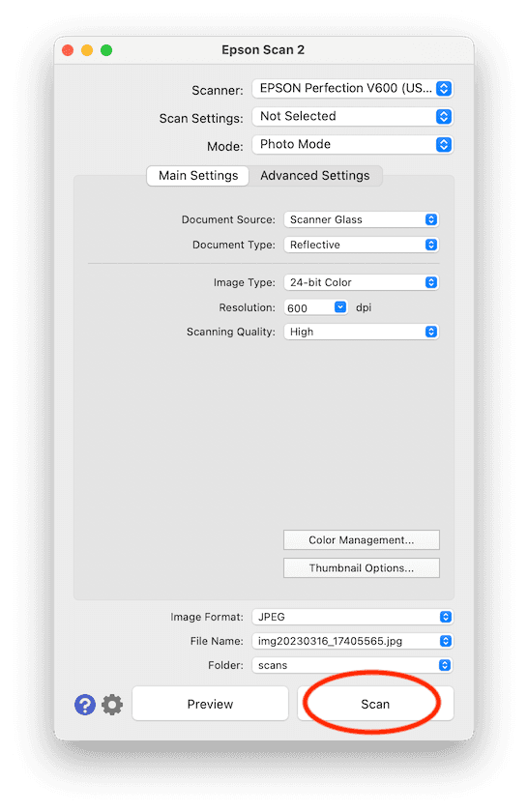Open the Scan Settings dropdown
This screenshot has width=528, height=812.
[x=352, y=116]
